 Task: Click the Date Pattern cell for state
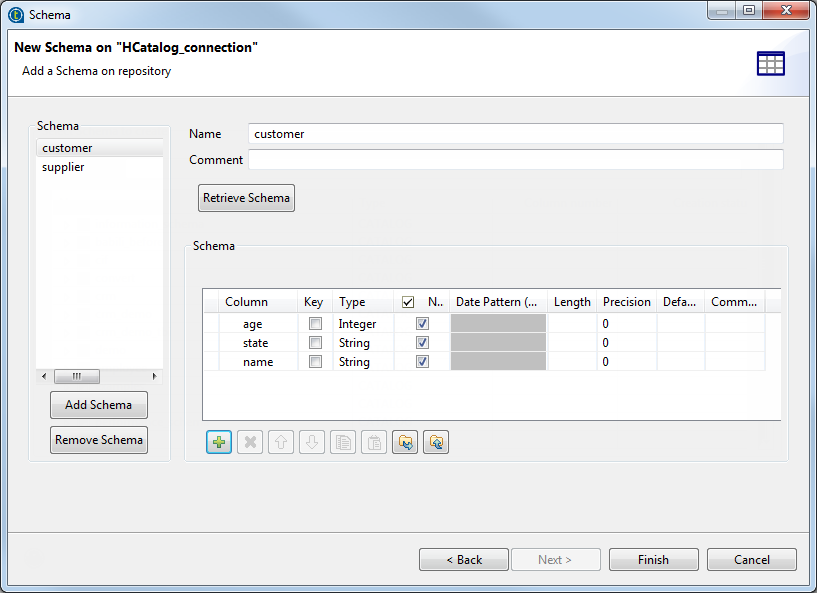coord(498,342)
